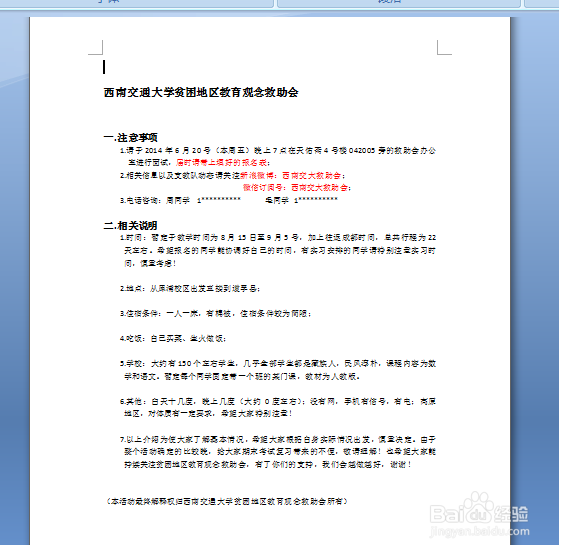The height and width of the screenshot is (552, 561).
Task: Click the line starting 2.地点：从犀浦校区出发
Action: coord(190,289)
